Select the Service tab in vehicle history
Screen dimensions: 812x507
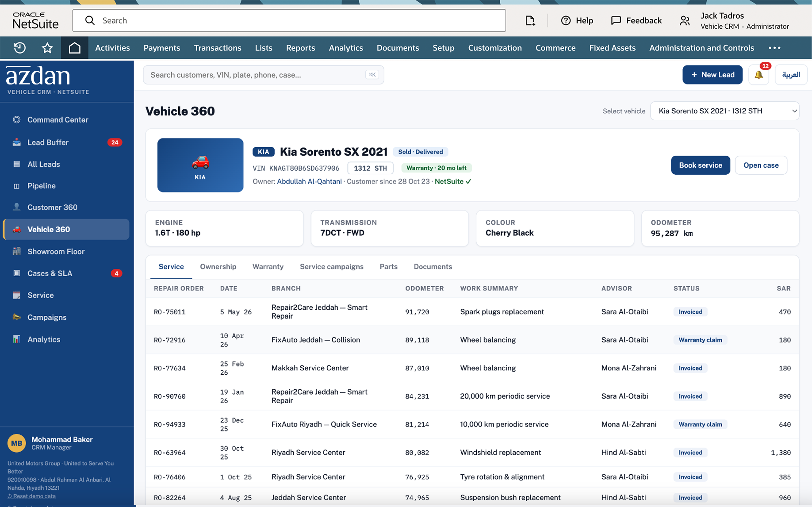point(171,267)
